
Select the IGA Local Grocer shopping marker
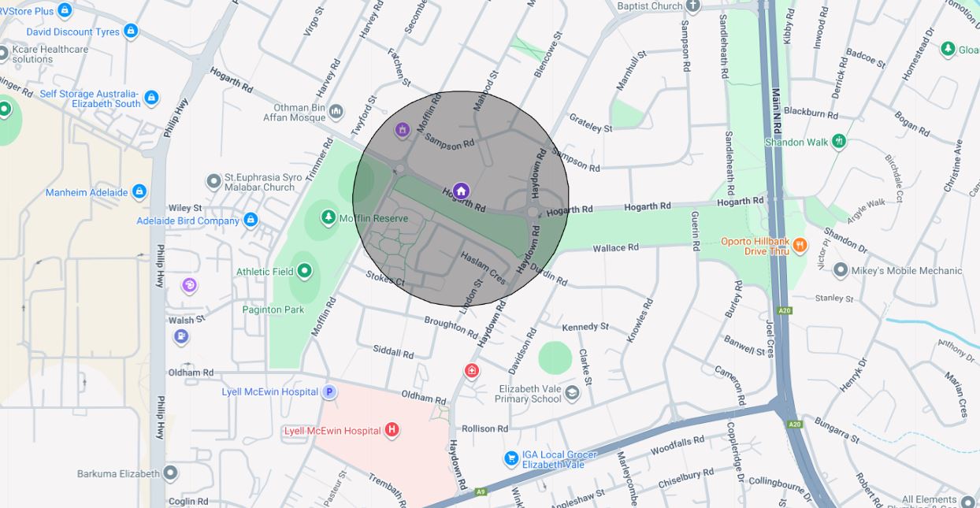pyautogui.click(x=513, y=456)
